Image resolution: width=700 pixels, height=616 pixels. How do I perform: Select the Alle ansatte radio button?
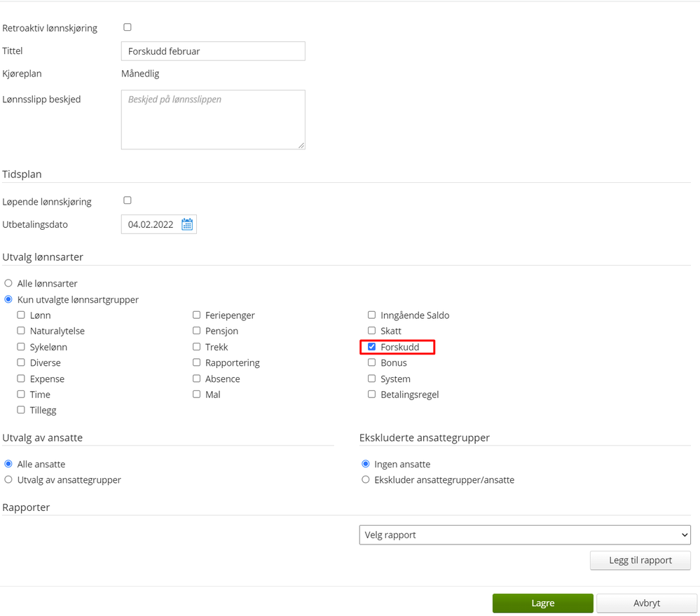(8, 464)
